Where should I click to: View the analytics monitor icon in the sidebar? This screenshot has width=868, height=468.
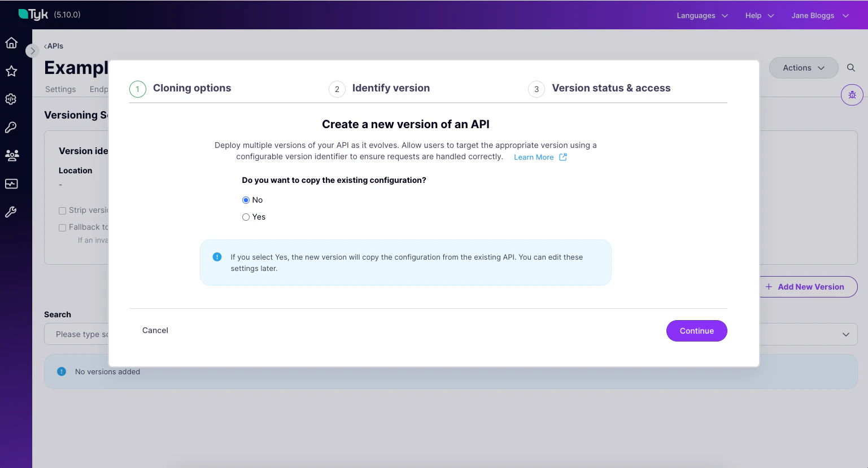pos(11,183)
